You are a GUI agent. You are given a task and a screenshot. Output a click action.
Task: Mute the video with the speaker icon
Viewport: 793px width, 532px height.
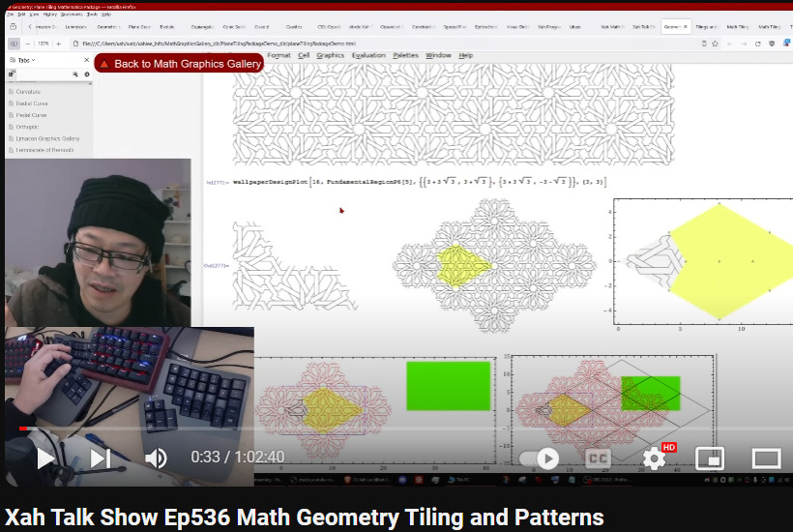[x=156, y=458]
